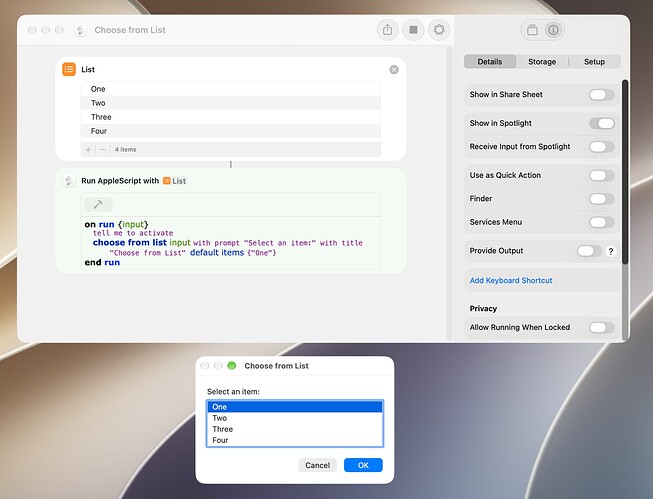Toggle the Services Menu switch
653x499 pixels.
pyautogui.click(x=601, y=222)
